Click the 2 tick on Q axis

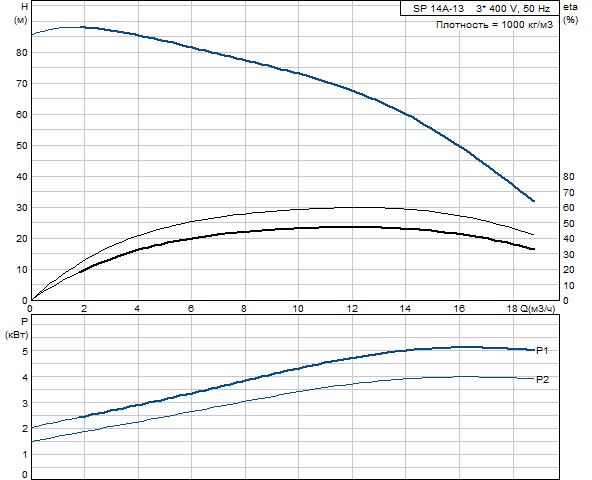click(x=84, y=309)
